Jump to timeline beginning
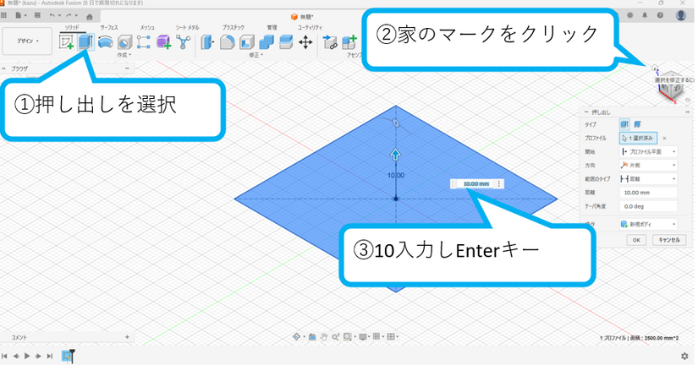 (x=4, y=356)
